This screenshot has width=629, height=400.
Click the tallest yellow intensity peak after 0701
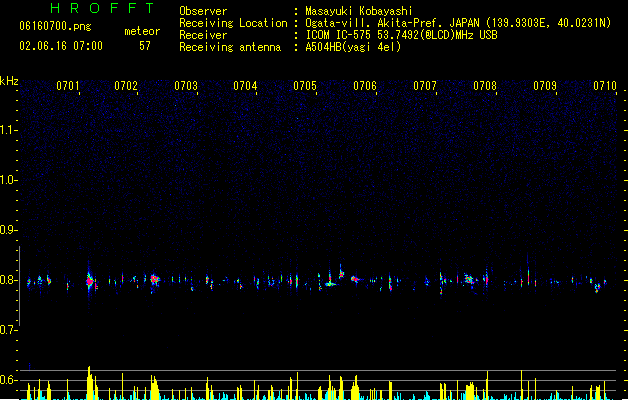(89, 383)
